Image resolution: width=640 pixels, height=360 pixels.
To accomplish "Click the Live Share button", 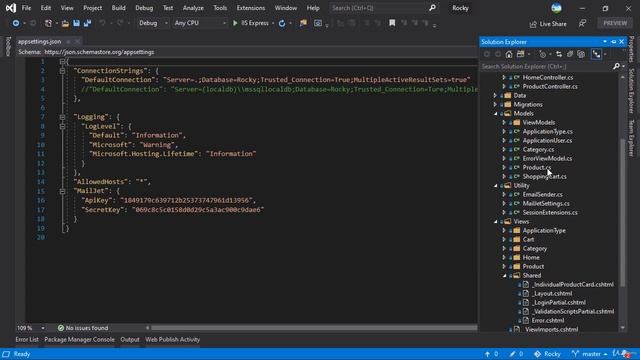I will coord(548,24).
